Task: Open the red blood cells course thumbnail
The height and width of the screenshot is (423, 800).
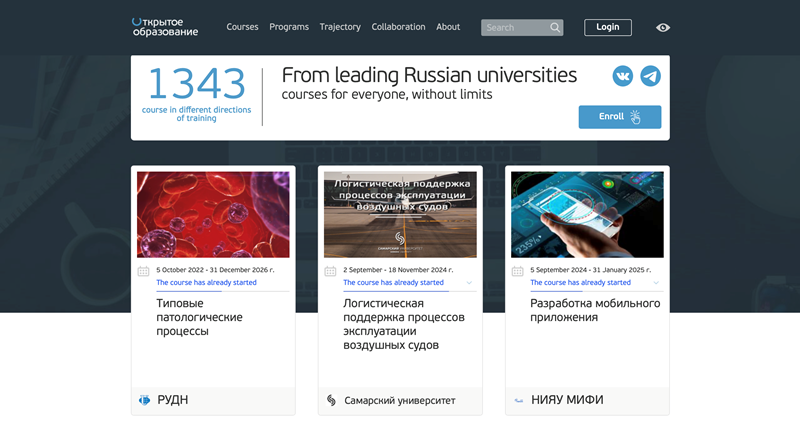Action: [213, 214]
